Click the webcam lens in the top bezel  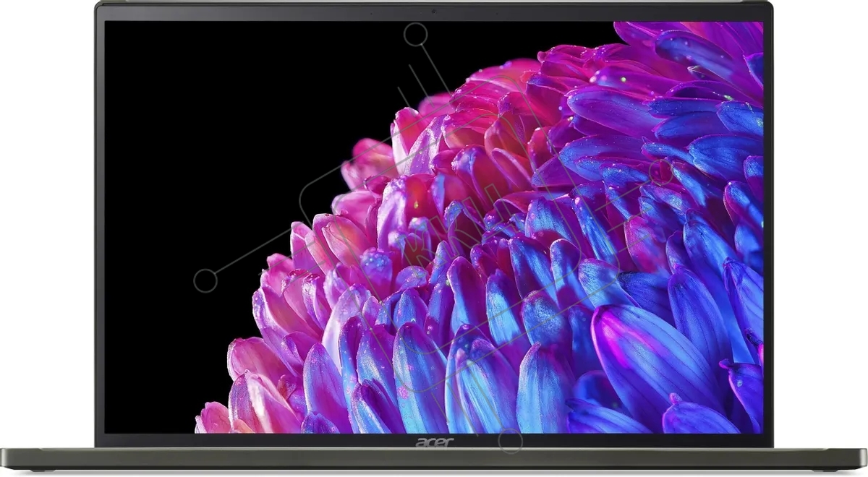pyautogui.click(x=434, y=12)
